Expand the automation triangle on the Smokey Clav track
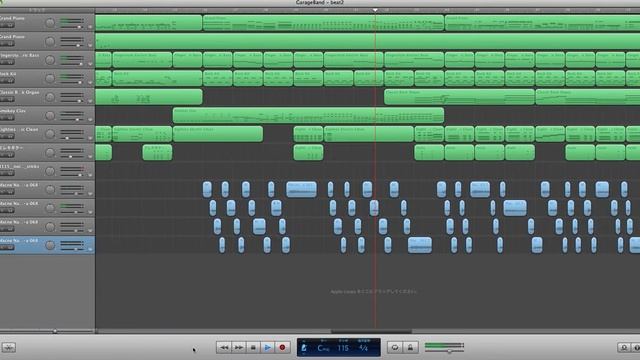 pos(90,120)
